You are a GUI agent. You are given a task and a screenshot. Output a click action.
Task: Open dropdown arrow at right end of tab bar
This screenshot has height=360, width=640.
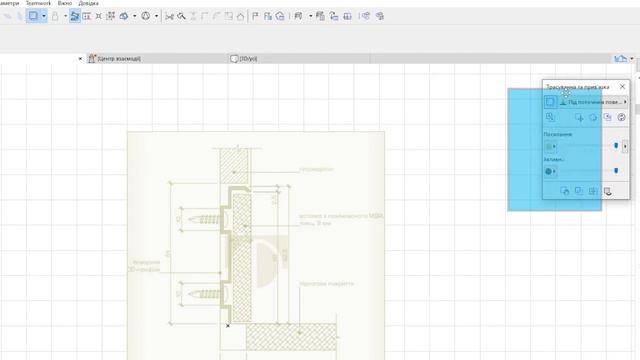coord(631,59)
